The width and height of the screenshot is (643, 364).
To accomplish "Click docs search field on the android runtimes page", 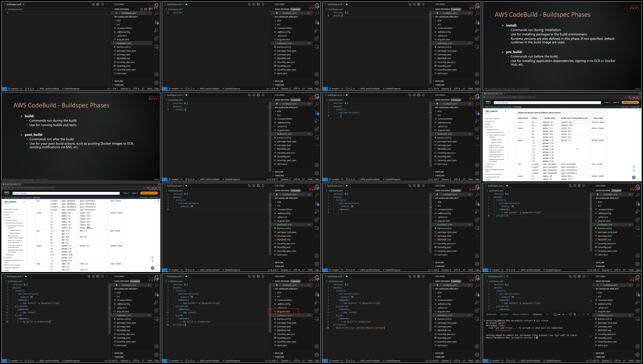I will tap(547, 102).
